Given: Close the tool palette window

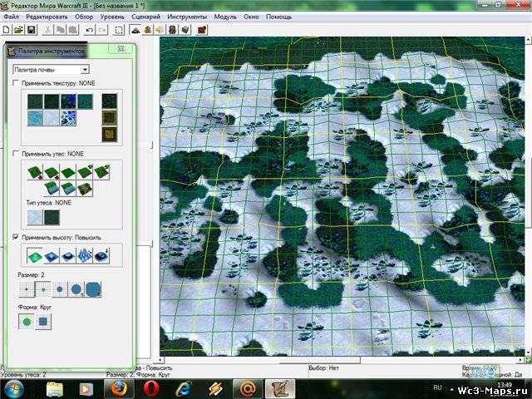Looking at the screenshot, I should 121,50.
